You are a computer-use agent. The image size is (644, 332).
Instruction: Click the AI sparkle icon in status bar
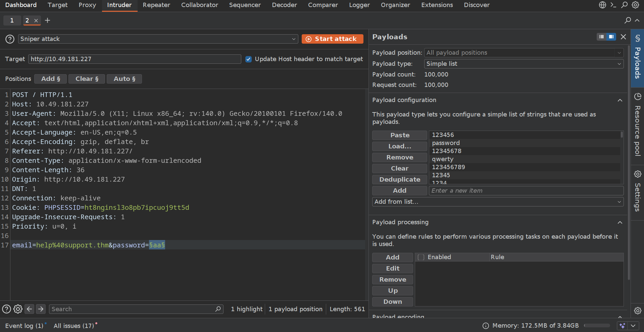(x=622, y=326)
